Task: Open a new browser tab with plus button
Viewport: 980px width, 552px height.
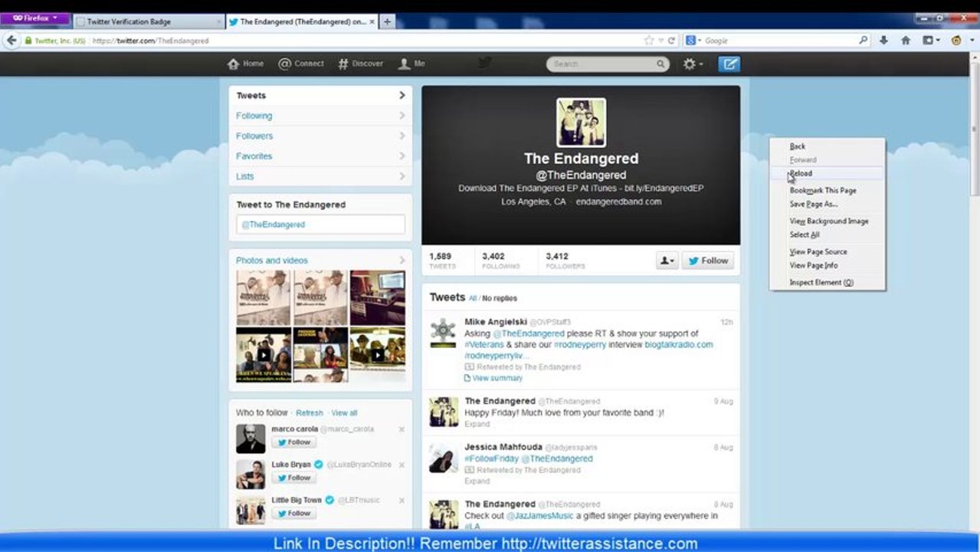Action: (387, 21)
